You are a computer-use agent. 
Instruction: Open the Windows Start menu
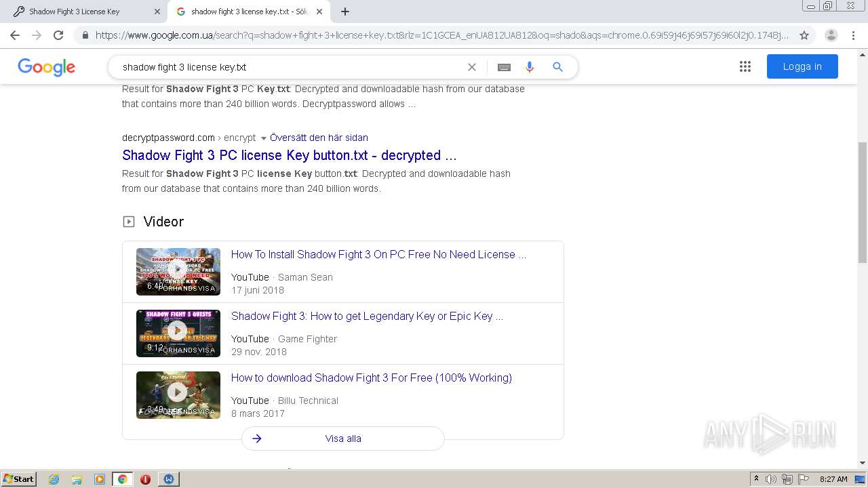[19, 479]
